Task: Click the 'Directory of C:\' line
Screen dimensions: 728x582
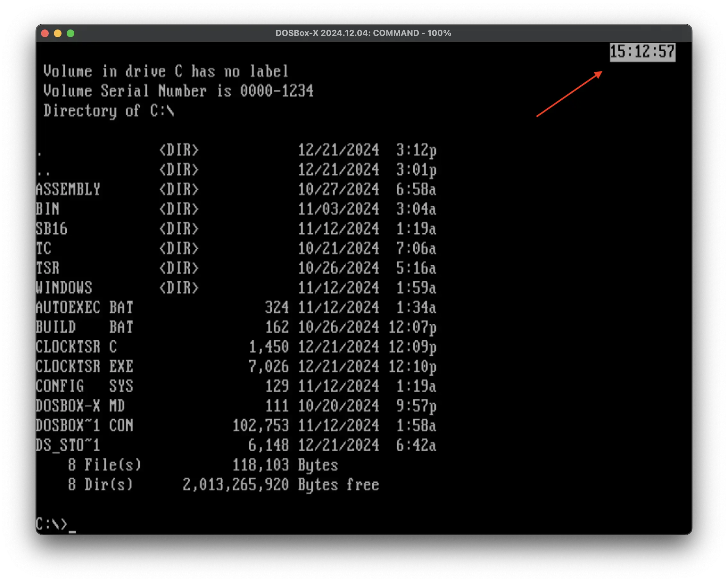Action: coord(108,111)
